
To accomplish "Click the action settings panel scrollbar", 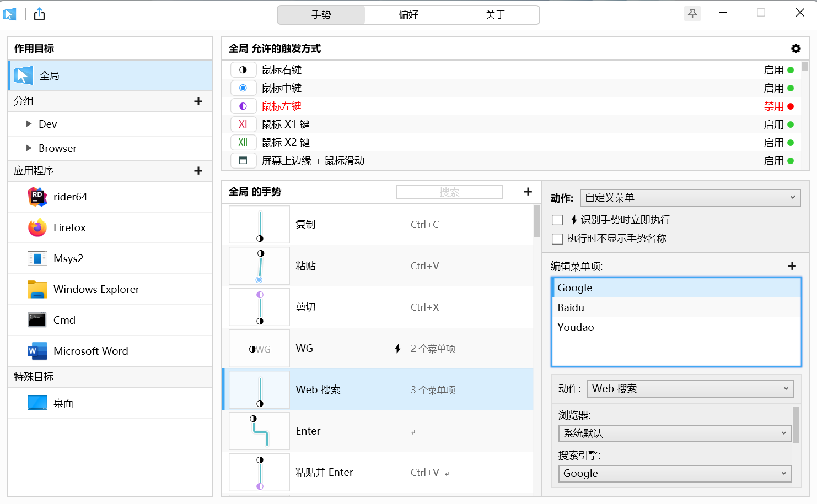I will (x=796, y=424).
